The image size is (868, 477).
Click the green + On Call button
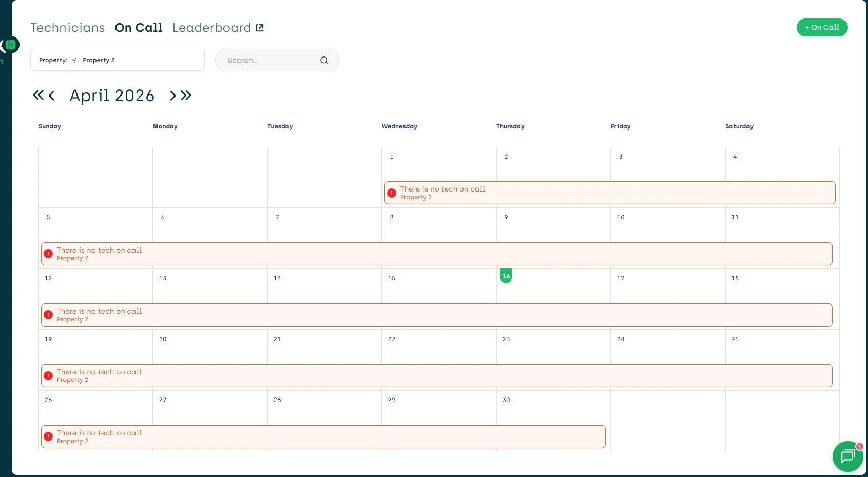pos(822,28)
